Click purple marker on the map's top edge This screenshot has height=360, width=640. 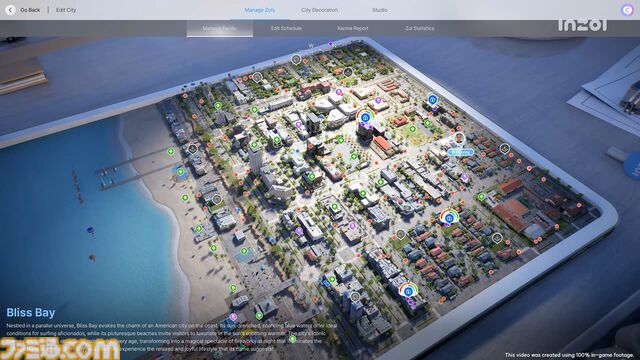tap(331, 44)
